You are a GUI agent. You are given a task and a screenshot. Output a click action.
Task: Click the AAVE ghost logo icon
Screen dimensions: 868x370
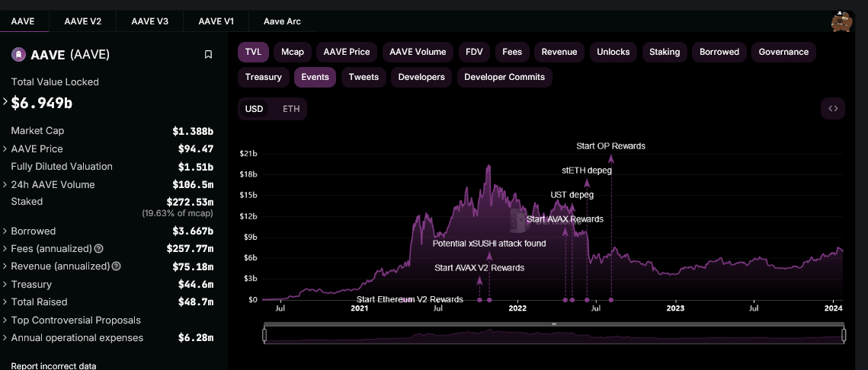click(18, 54)
